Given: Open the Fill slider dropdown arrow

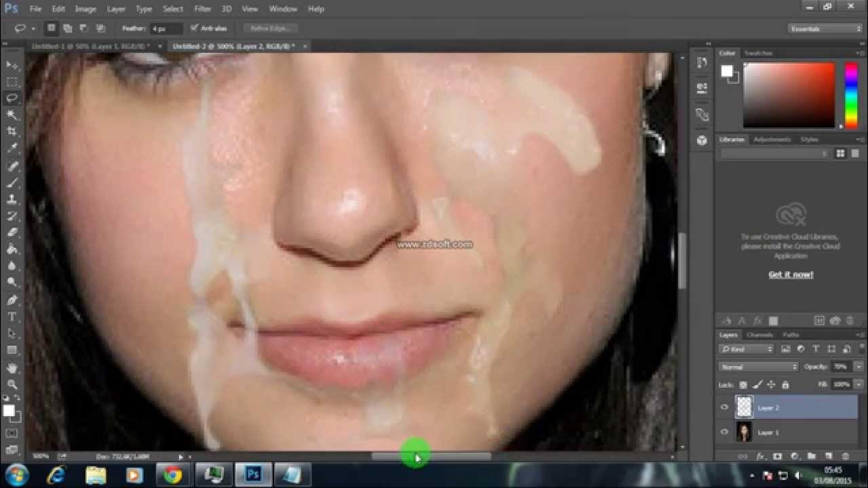Looking at the screenshot, I should tap(859, 384).
